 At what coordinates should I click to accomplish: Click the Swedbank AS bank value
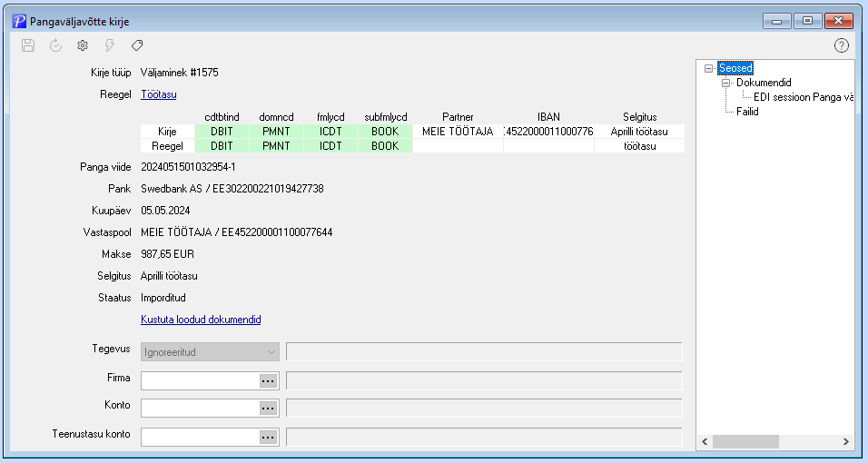coord(232,189)
